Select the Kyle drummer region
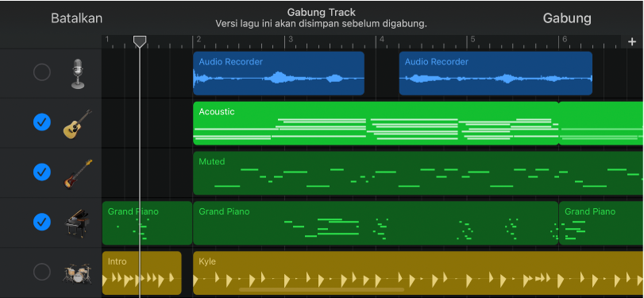644x298 pixels. [x=418, y=273]
